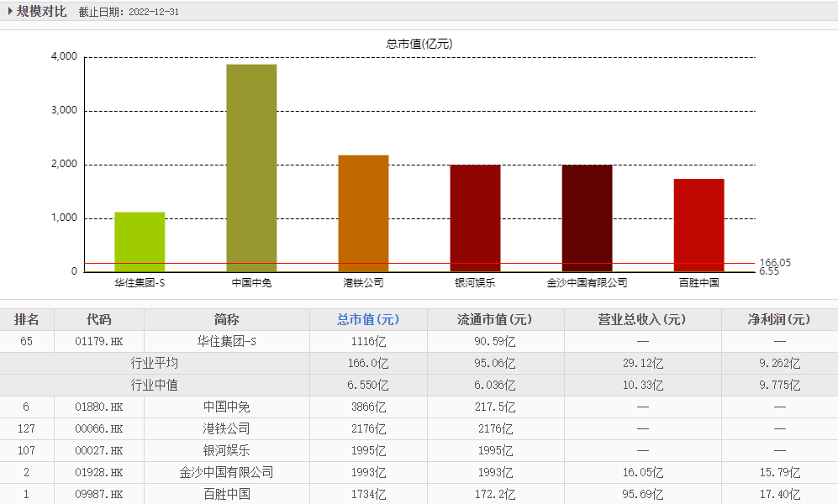Click the 行业平均 row label
The width and height of the screenshot is (838, 504).
[x=155, y=363]
